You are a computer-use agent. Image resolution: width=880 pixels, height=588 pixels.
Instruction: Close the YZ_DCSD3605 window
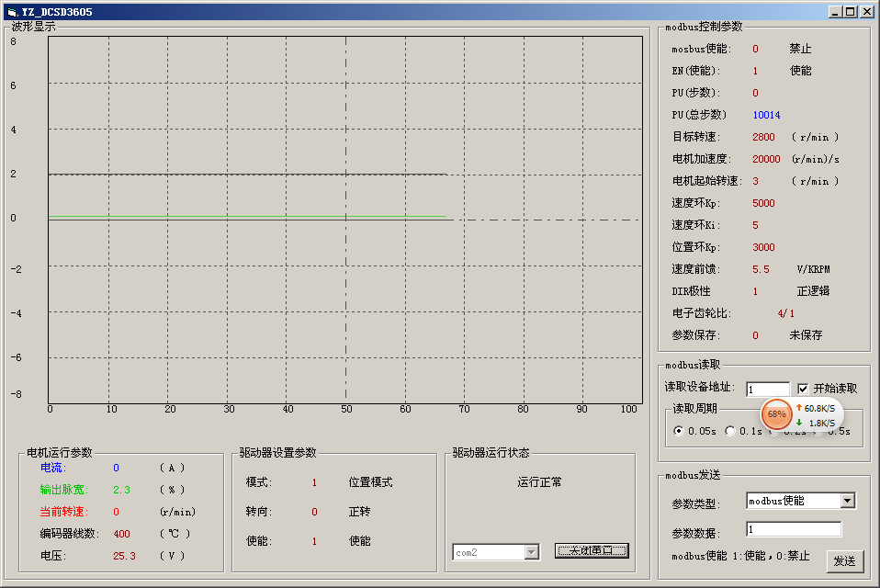pyautogui.click(x=865, y=12)
